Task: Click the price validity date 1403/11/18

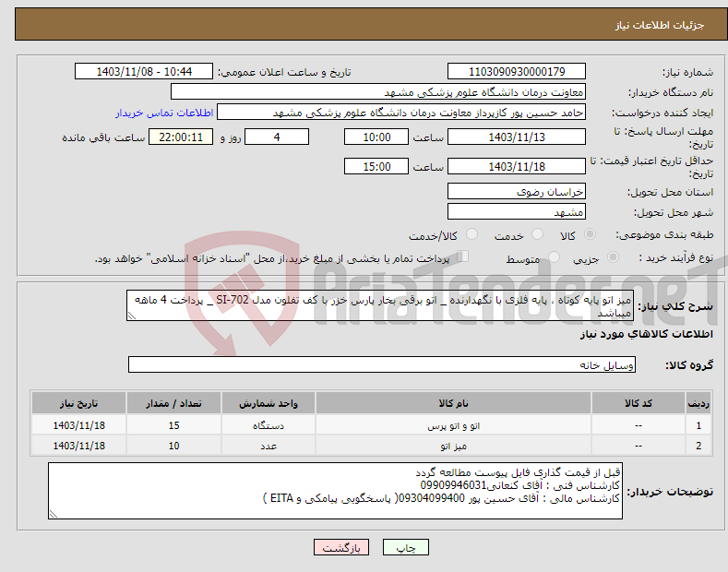Action: (517, 166)
